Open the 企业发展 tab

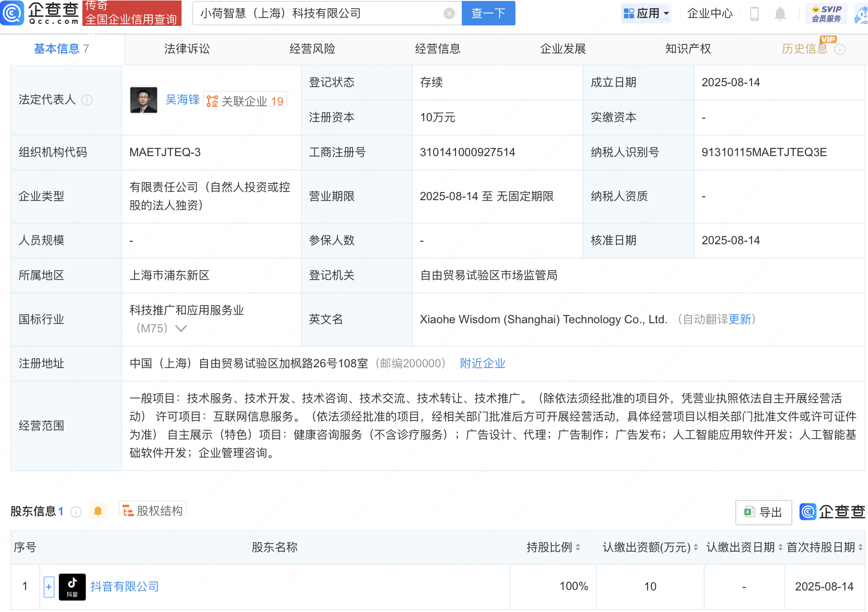coord(563,49)
